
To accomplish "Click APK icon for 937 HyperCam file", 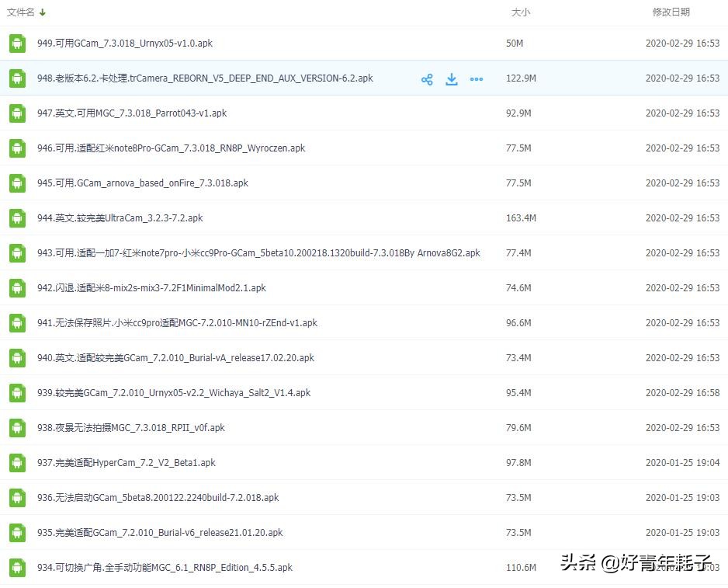I will pyautogui.click(x=18, y=463).
